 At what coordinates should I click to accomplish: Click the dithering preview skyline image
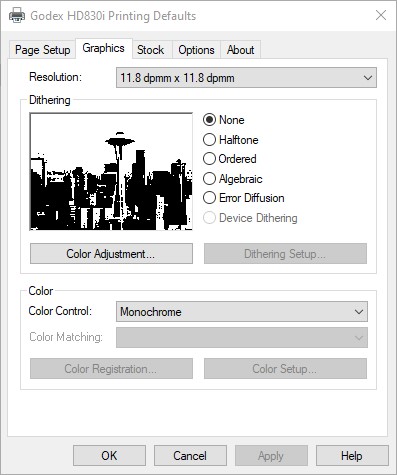(111, 171)
